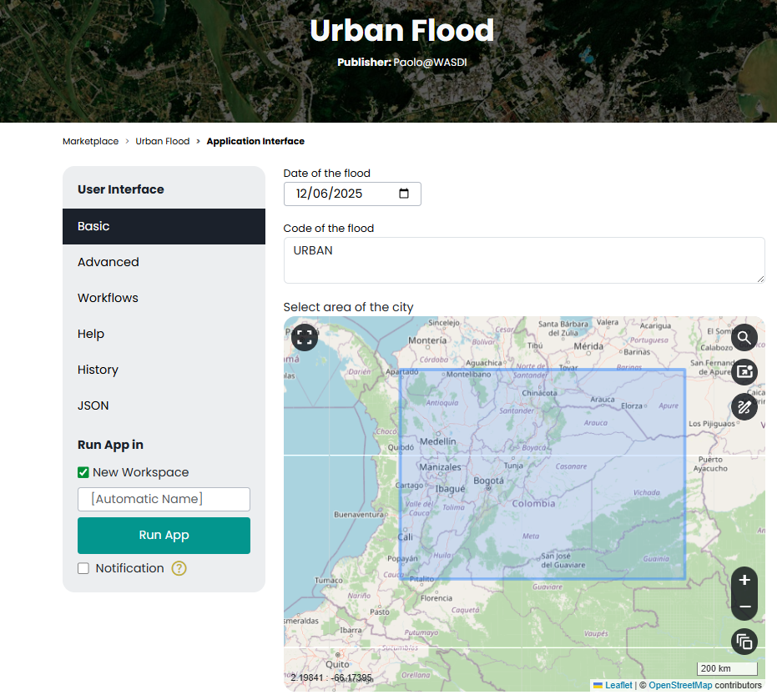This screenshot has width=777, height=700.
Task: Click the 'Bogotá' label on the map
Action: click(488, 481)
